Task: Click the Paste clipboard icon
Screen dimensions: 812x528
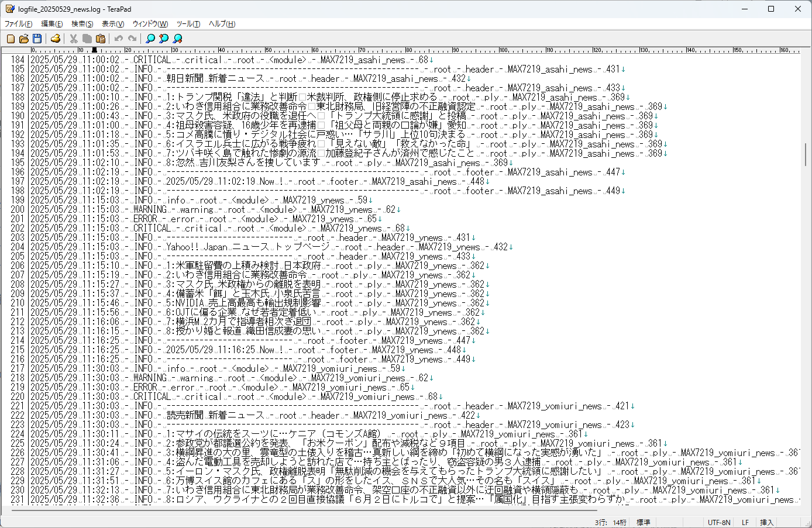Action: click(101, 39)
